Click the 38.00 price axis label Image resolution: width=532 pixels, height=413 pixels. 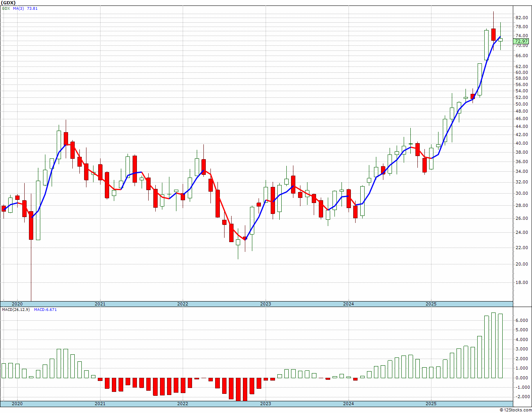[x=521, y=152]
